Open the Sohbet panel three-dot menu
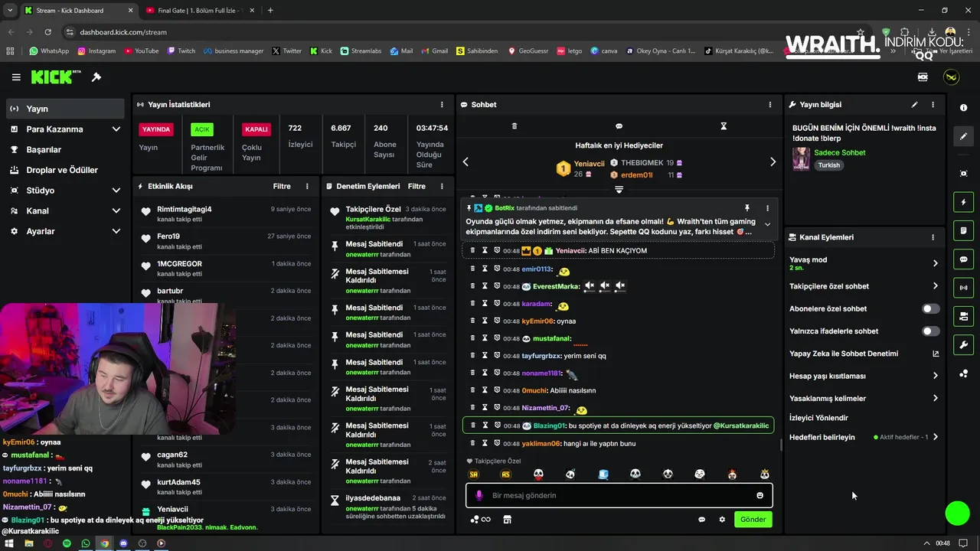The width and height of the screenshot is (980, 551). pos(770,105)
